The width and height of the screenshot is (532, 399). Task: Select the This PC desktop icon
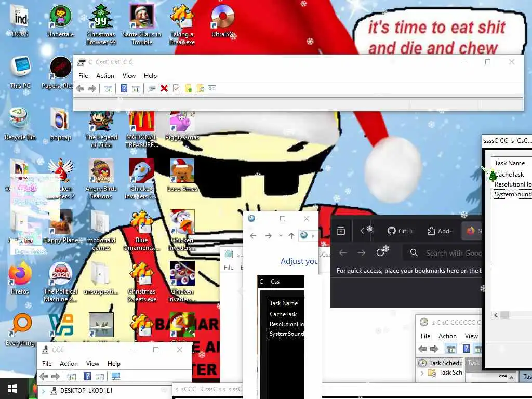click(20, 73)
